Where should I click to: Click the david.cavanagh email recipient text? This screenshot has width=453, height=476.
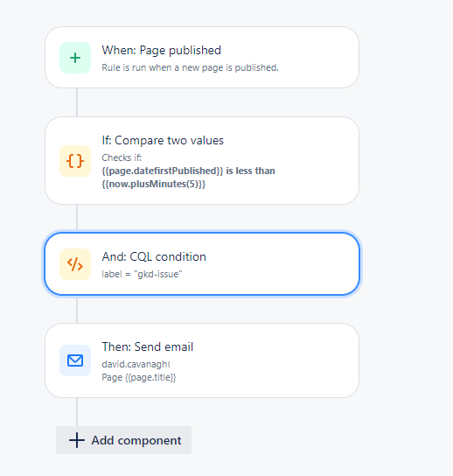[x=136, y=364]
